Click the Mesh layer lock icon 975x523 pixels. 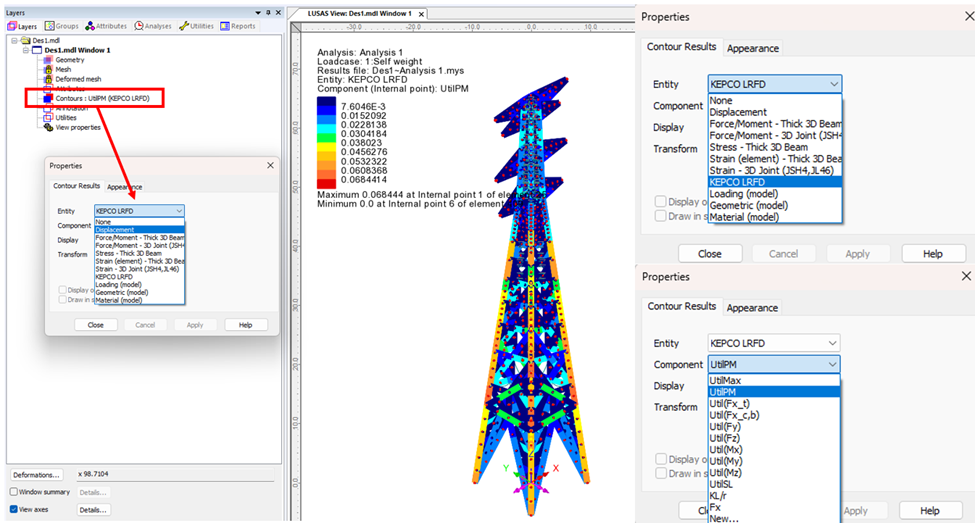(x=47, y=70)
